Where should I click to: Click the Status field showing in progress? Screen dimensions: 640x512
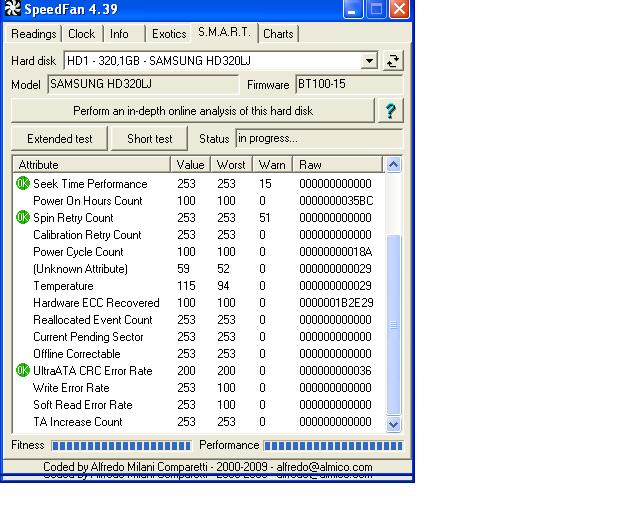(x=319, y=139)
